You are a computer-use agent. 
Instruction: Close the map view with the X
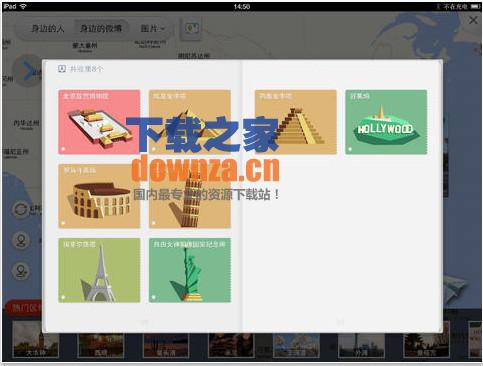[473, 20]
